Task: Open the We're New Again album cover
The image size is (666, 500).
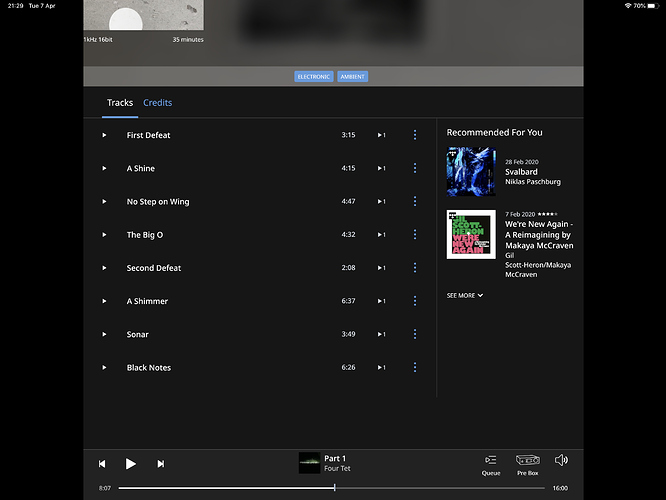Action: [471, 234]
